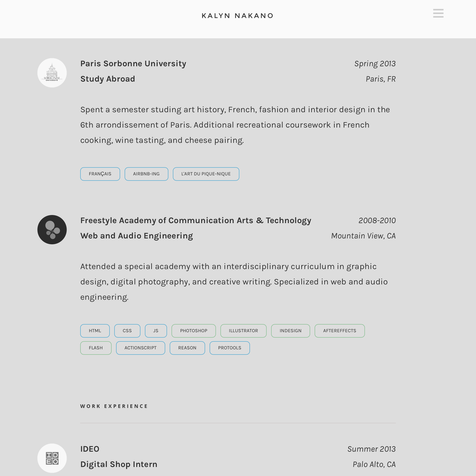Viewport: 476px width, 476px height.
Task: Click the CSS skill tag
Action: pos(127,331)
